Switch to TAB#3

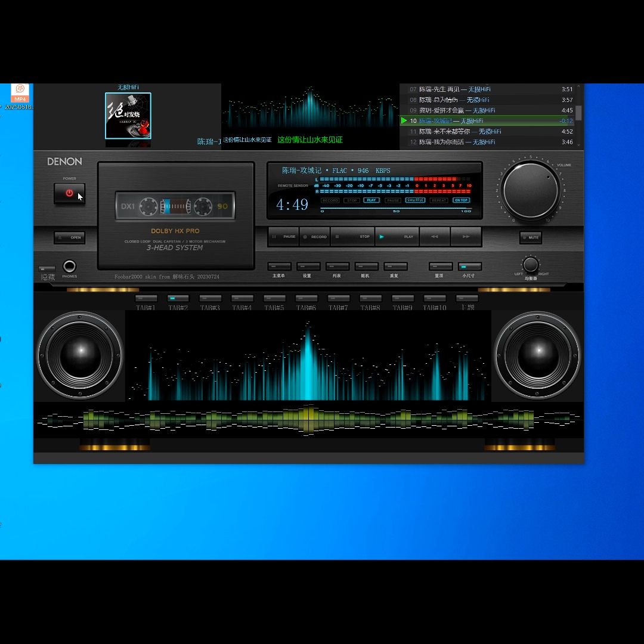[210, 299]
